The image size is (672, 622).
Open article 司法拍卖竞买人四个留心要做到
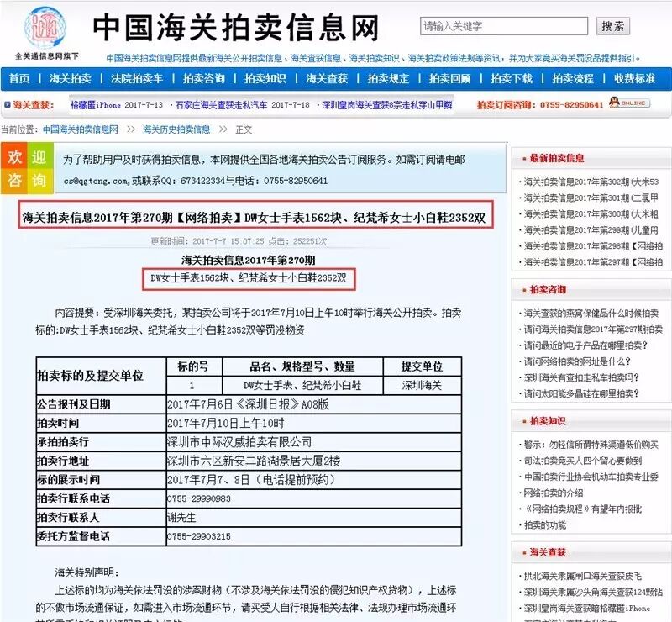(583, 461)
